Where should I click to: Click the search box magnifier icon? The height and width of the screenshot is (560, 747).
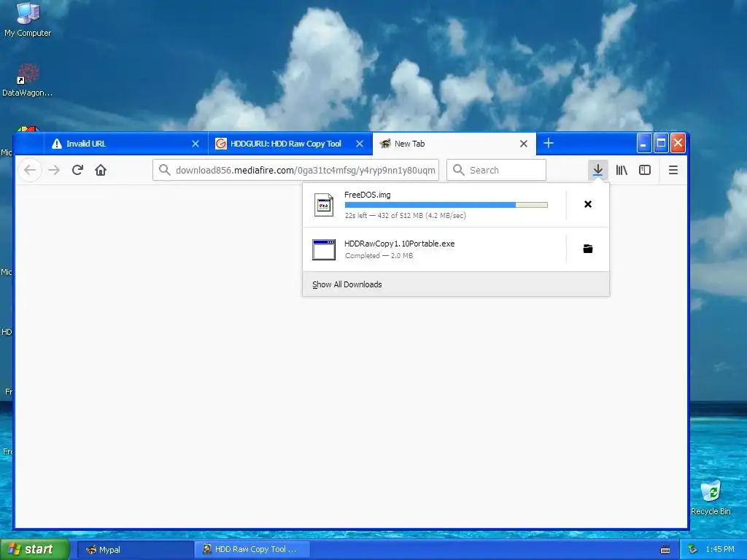[458, 170]
